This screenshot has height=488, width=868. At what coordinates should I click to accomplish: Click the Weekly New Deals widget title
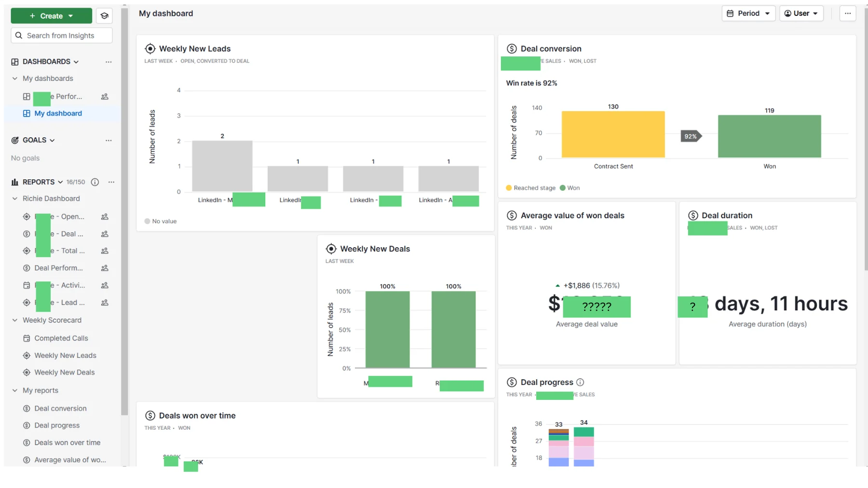coord(375,249)
